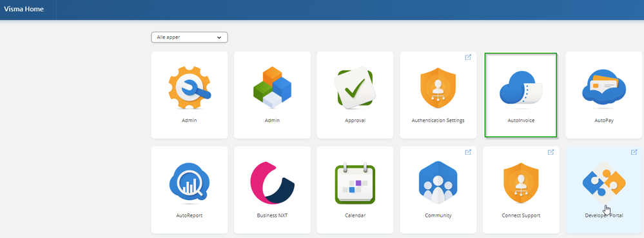Open the Admin app with gear-and-wrench icon
This screenshot has width=644, height=238.
point(190,88)
